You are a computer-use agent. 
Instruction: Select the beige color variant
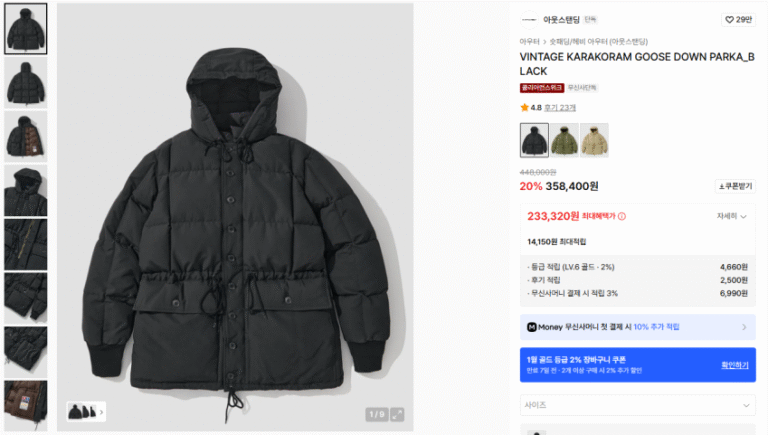pos(594,140)
